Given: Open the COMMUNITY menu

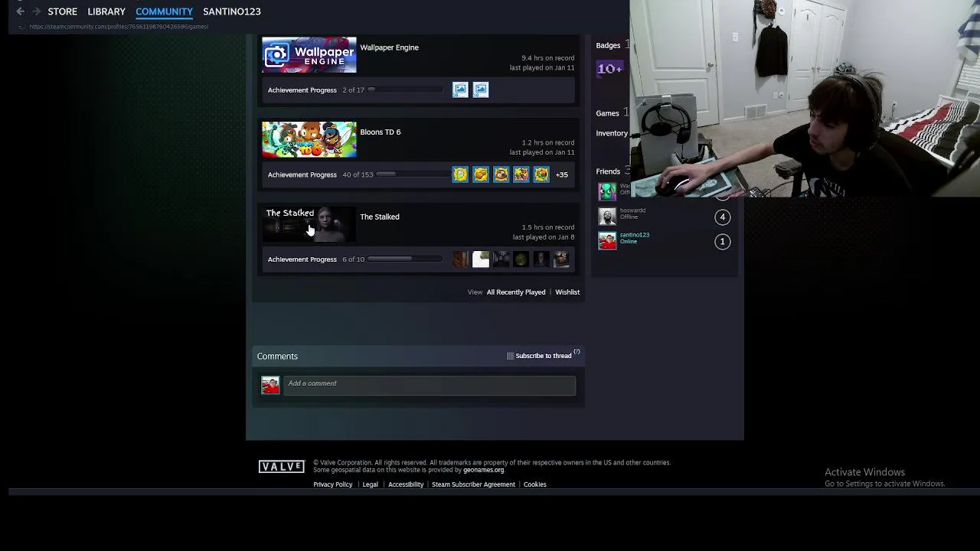Looking at the screenshot, I should point(164,11).
